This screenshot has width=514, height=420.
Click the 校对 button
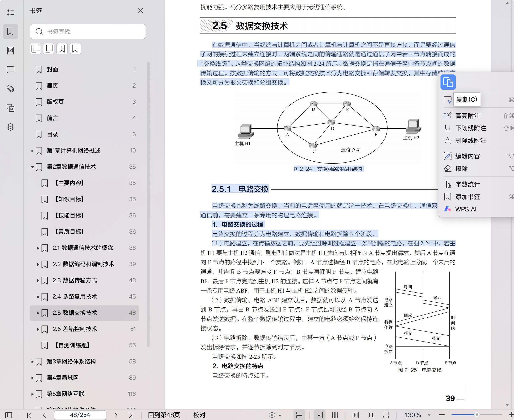point(199,415)
